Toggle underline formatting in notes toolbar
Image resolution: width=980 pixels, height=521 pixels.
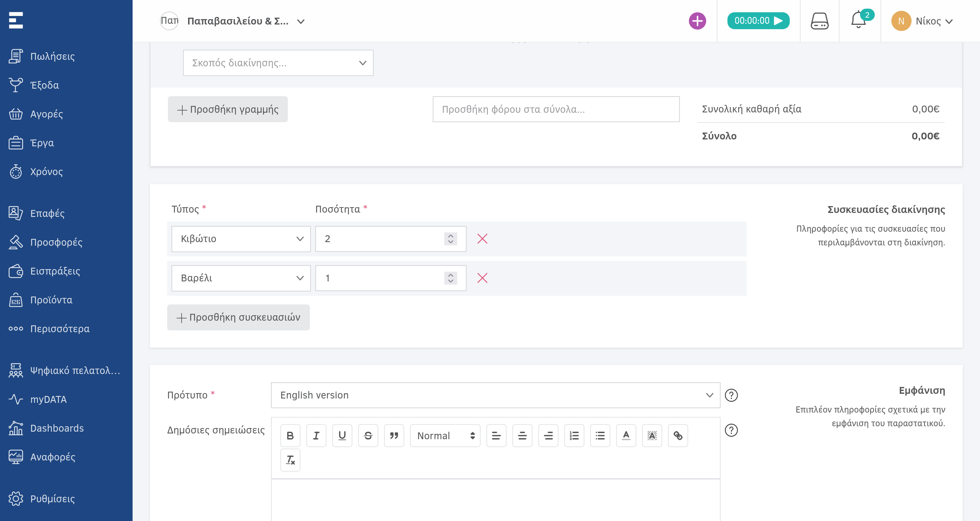[342, 435]
